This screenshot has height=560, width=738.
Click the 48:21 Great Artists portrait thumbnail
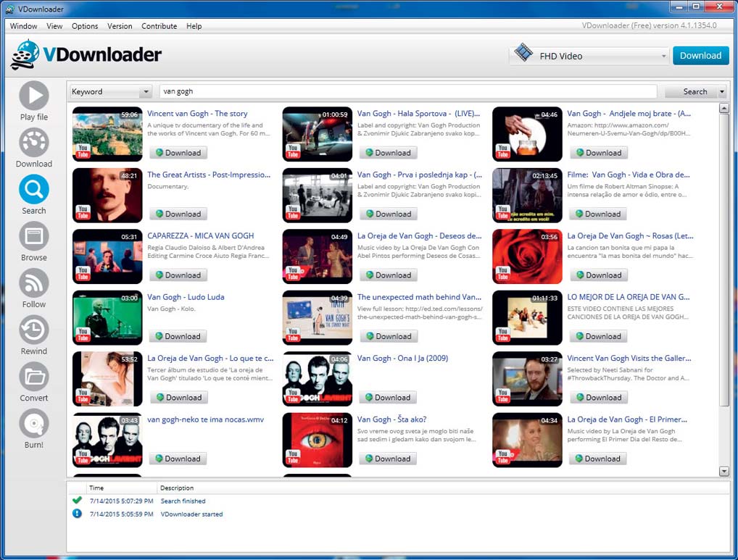pyautogui.click(x=107, y=195)
